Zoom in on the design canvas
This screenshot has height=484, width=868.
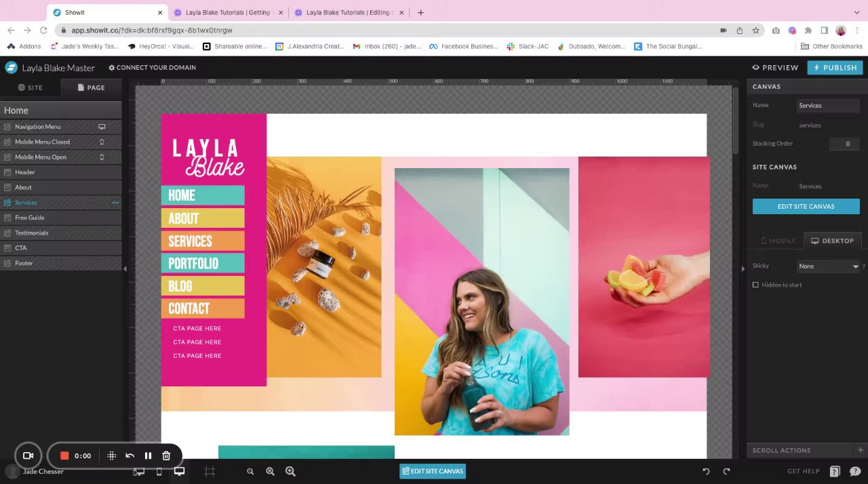(290, 471)
